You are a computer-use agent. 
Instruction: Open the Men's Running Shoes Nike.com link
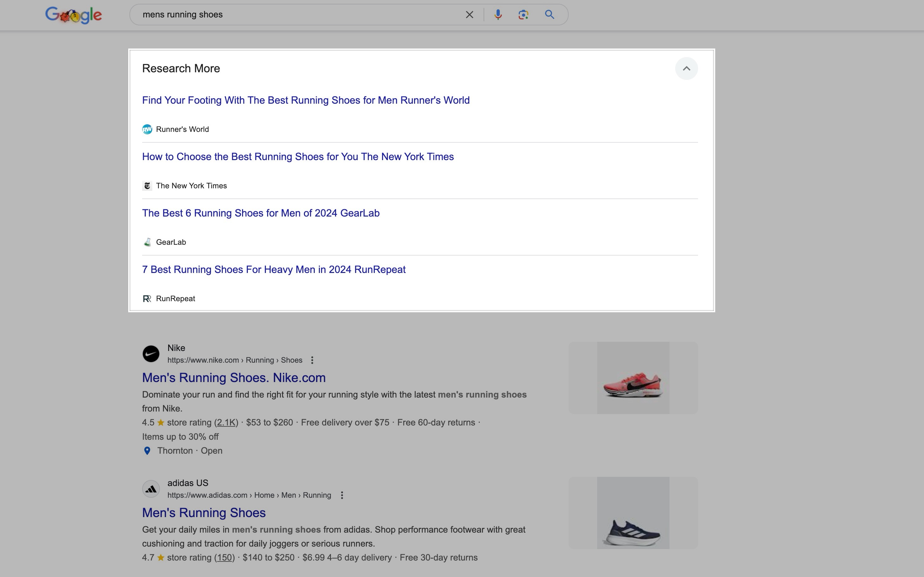click(x=234, y=377)
